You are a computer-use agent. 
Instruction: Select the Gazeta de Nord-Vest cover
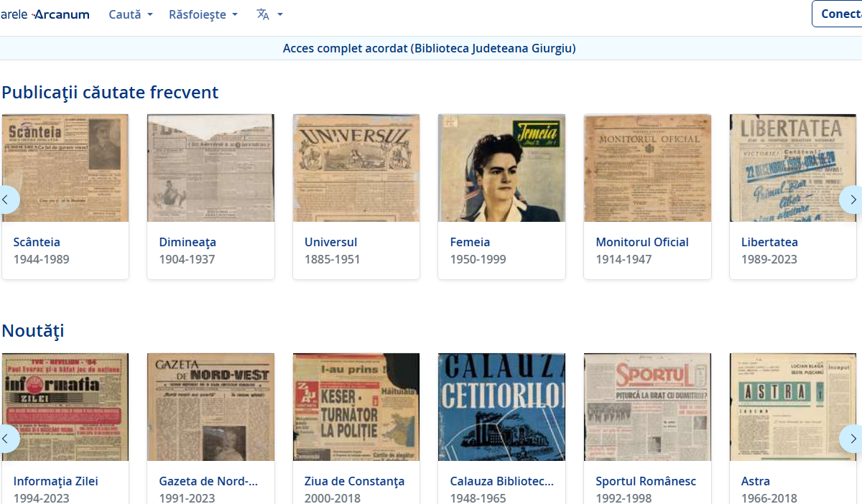pos(210,407)
